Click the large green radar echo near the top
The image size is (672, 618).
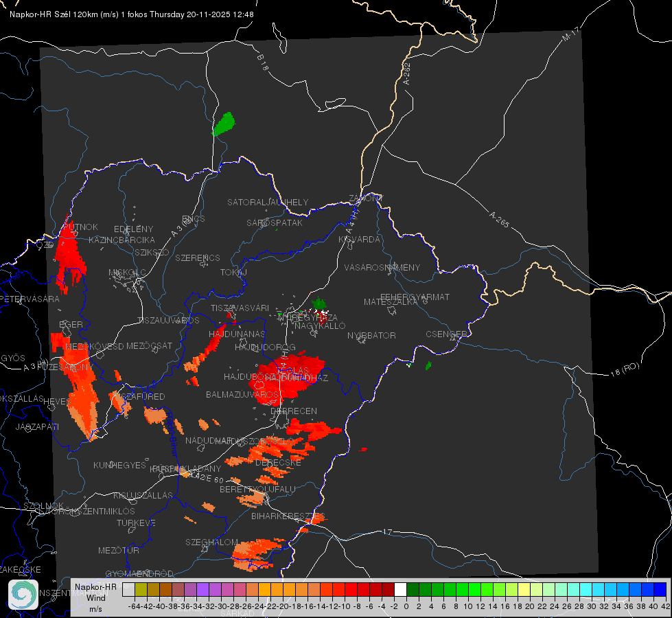(x=224, y=124)
